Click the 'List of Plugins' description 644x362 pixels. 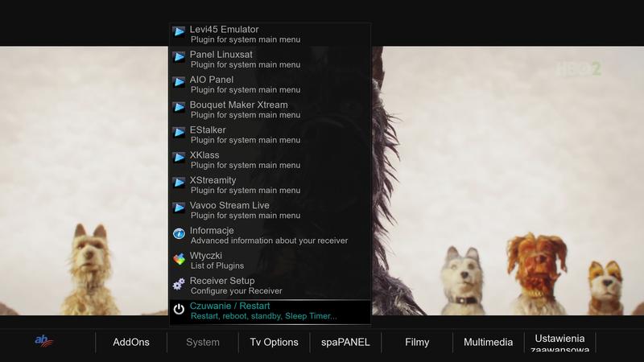(x=217, y=266)
